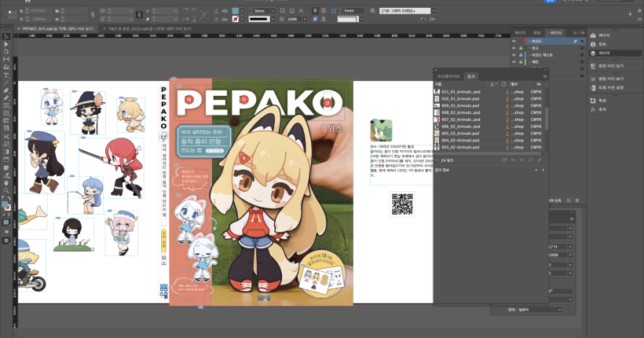Toggle visibility of the 로고 layer
644x338 pixels.
515,48
